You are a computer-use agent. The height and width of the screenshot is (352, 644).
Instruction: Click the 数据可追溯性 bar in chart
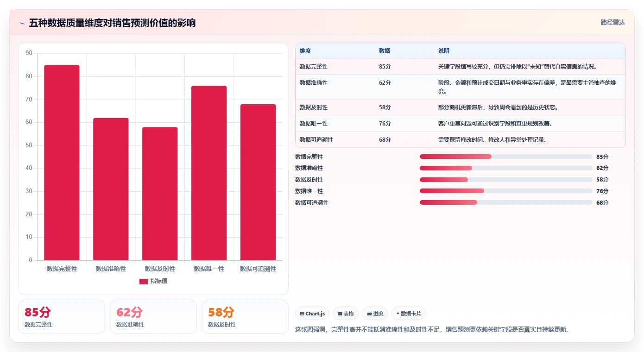pos(258,182)
